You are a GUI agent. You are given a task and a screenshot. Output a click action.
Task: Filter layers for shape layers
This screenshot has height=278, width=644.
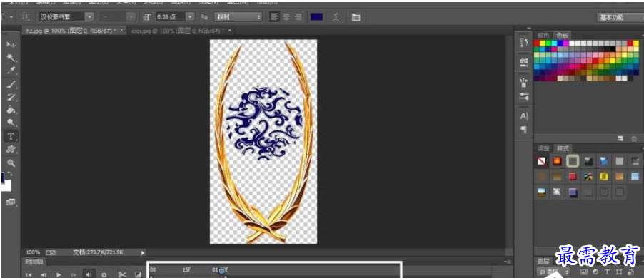tap(619, 272)
